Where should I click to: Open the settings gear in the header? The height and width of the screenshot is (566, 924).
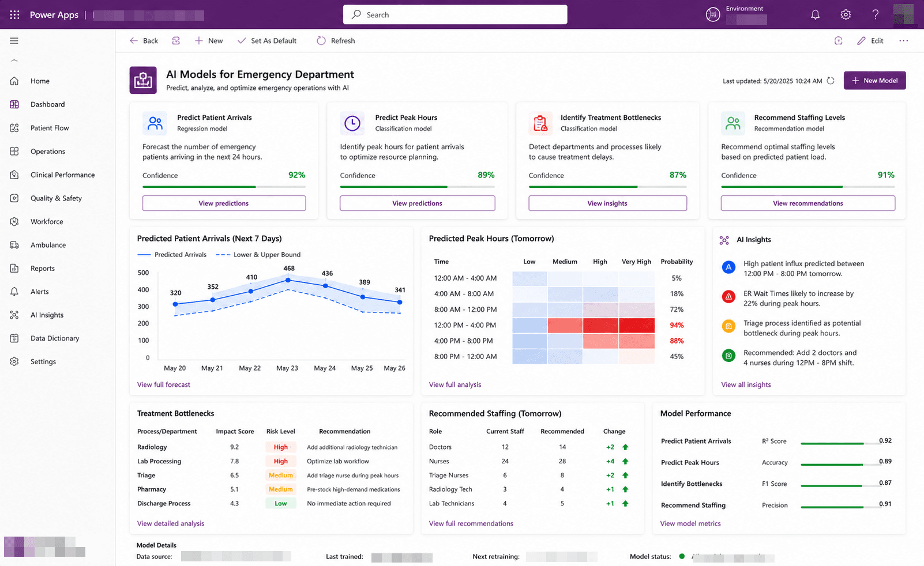[x=846, y=14]
